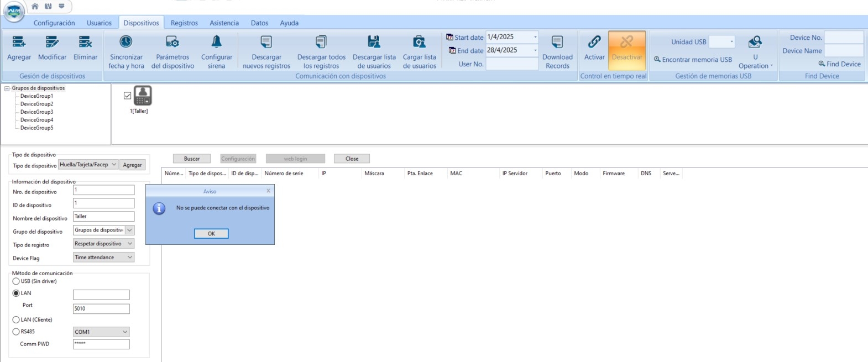Click the Comm PWD field
This screenshot has height=362, width=868.
tap(101, 344)
